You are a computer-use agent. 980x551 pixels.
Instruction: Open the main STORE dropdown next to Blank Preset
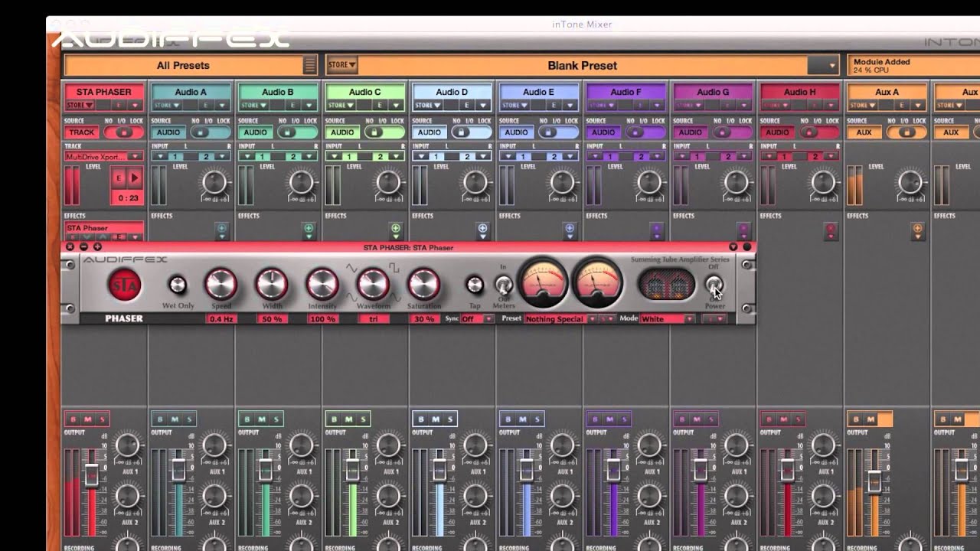(x=341, y=65)
